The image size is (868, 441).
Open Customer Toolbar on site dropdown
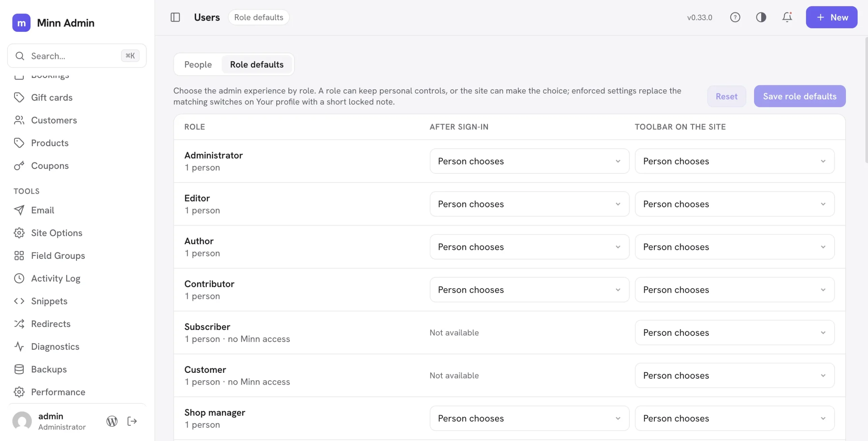tap(734, 376)
